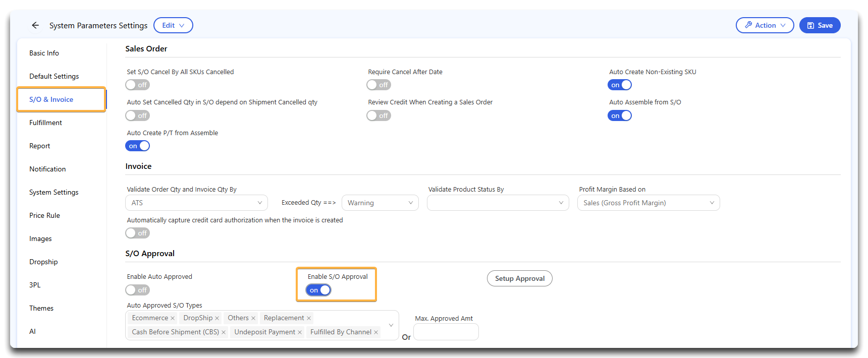868x358 pixels.
Task: Open Profit Margin Based on dropdown
Action: pos(648,203)
